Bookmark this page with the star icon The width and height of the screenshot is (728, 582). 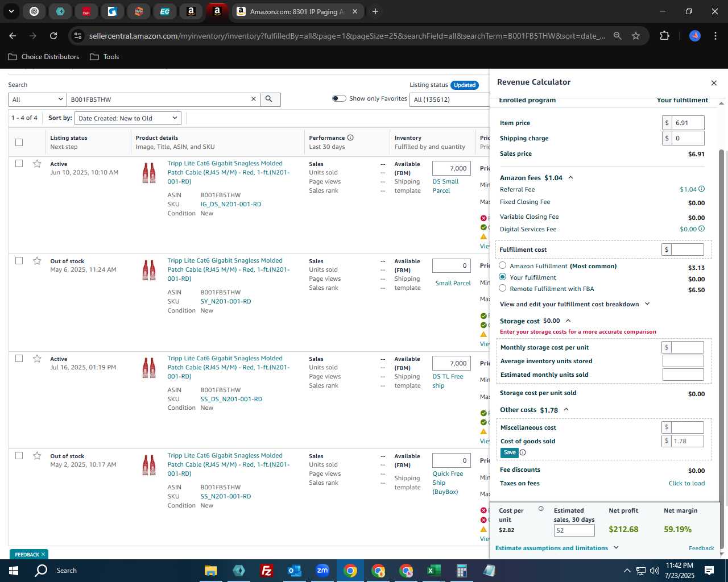pyautogui.click(x=636, y=36)
